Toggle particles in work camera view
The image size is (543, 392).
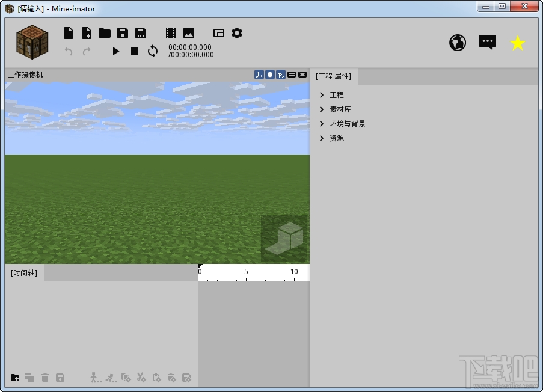pos(281,75)
